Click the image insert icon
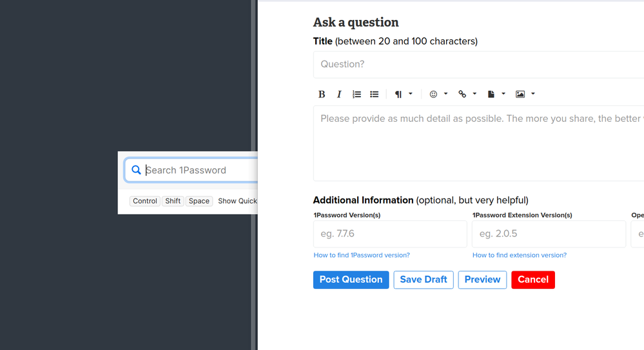The width and height of the screenshot is (644, 350). coord(520,94)
